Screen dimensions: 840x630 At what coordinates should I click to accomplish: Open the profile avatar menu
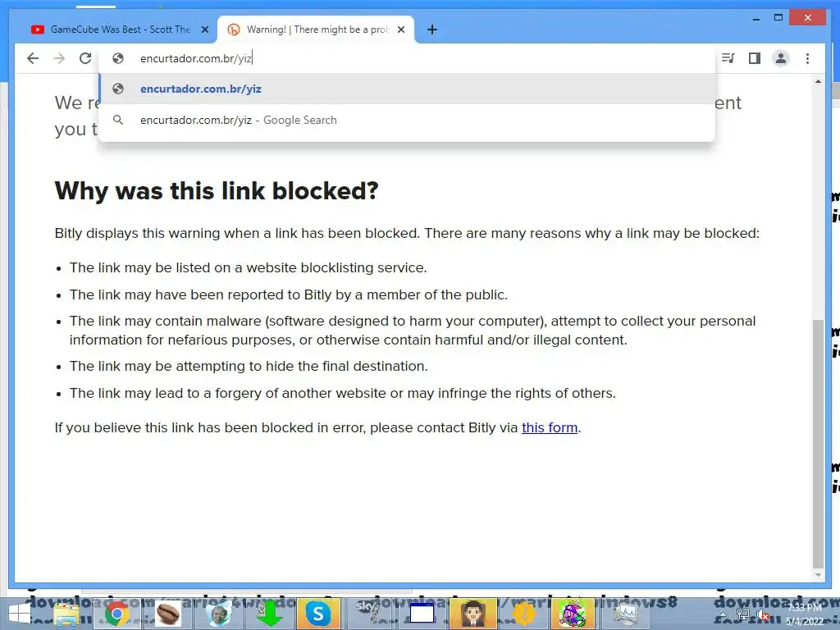point(781,58)
